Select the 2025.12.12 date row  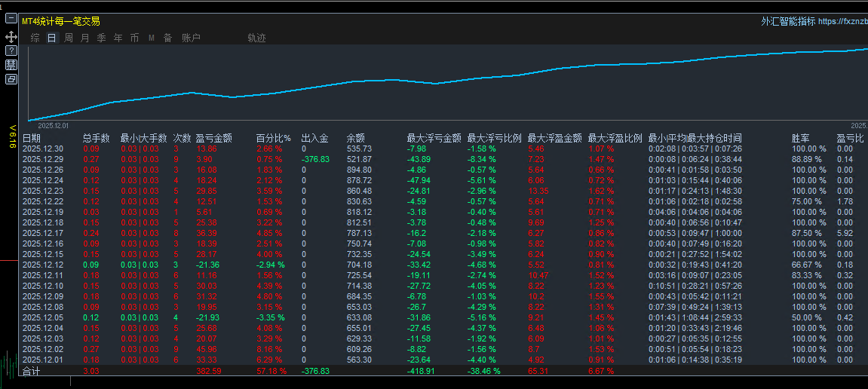[x=43, y=265]
